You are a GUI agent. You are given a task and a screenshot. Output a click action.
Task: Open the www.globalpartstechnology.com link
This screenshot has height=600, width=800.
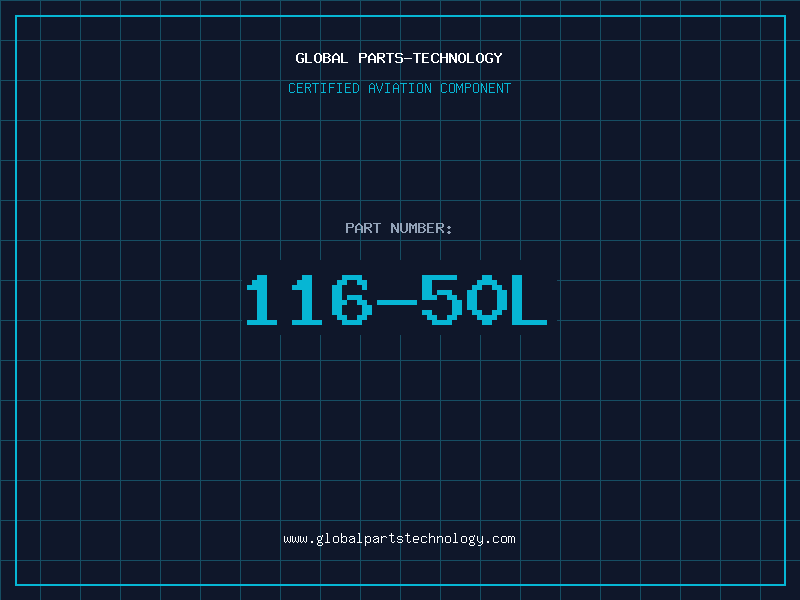coord(399,539)
